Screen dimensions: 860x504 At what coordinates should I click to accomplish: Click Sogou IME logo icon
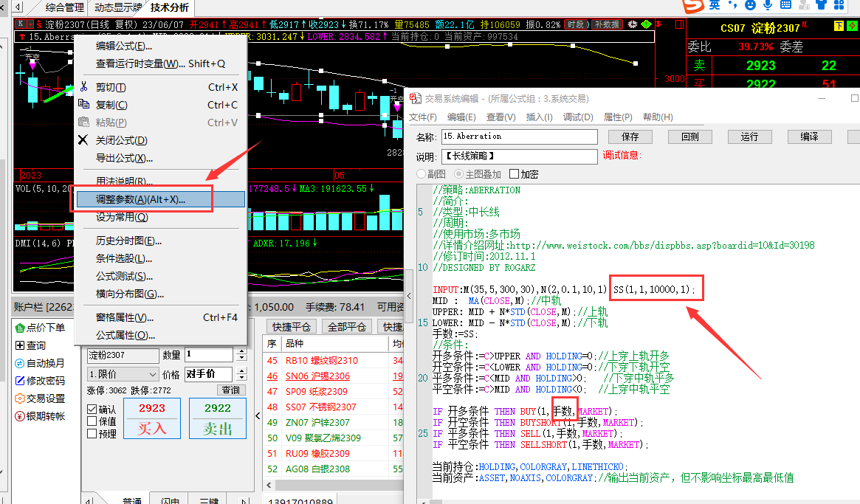[x=692, y=5]
